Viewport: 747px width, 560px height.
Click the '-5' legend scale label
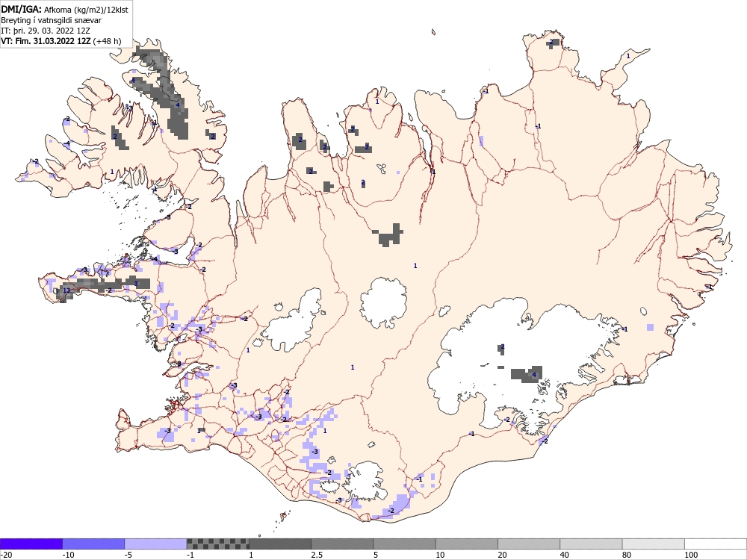(128, 555)
